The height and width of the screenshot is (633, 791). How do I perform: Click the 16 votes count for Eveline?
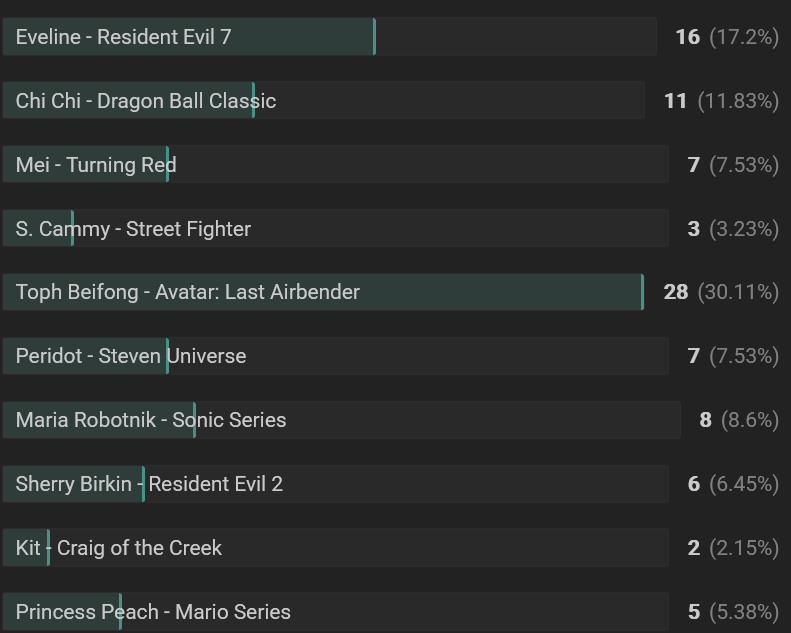pyautogui.click(x=688, y=37)
